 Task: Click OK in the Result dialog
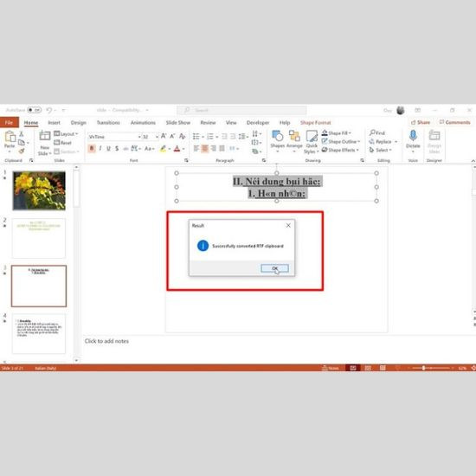(274, 268)
